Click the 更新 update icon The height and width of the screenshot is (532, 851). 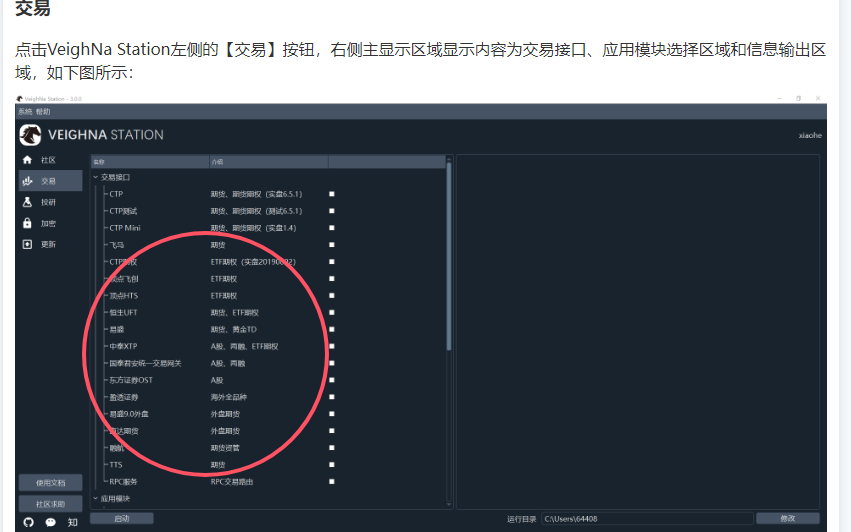click(x=27, y=244)
